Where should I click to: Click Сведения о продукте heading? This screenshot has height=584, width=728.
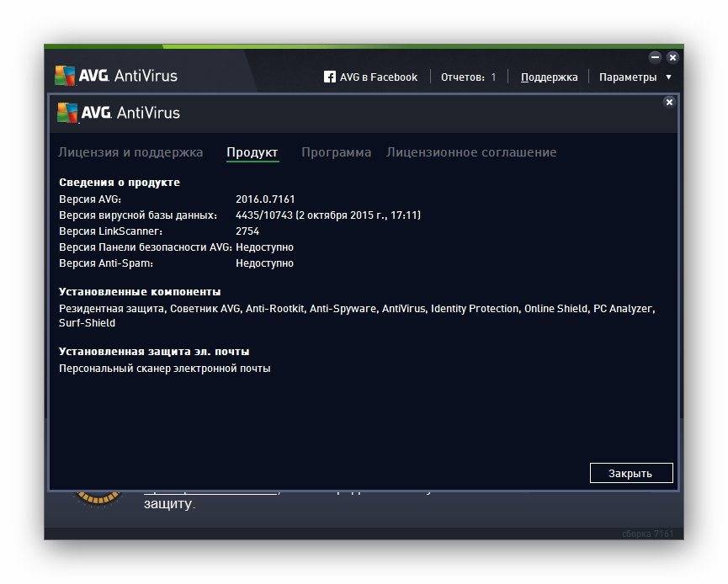(x=120, y=183)
